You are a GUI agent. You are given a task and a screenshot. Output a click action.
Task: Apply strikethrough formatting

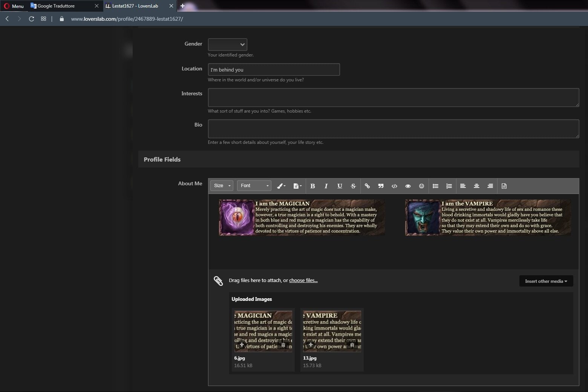click(x=353, y=186)
